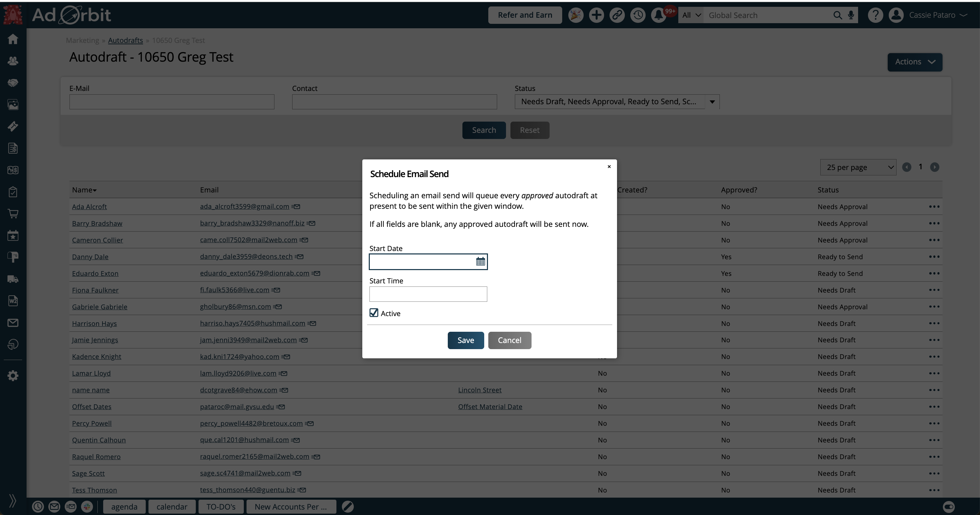
Task: Open the calendar picker for Start Date
Action: 480,262
